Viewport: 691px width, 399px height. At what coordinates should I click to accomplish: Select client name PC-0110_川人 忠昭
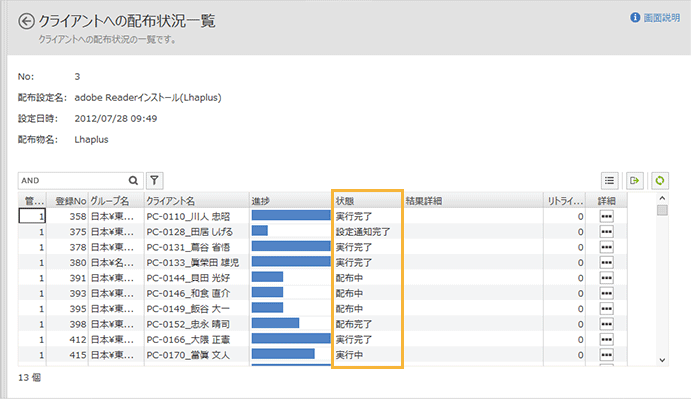[188, 216]
